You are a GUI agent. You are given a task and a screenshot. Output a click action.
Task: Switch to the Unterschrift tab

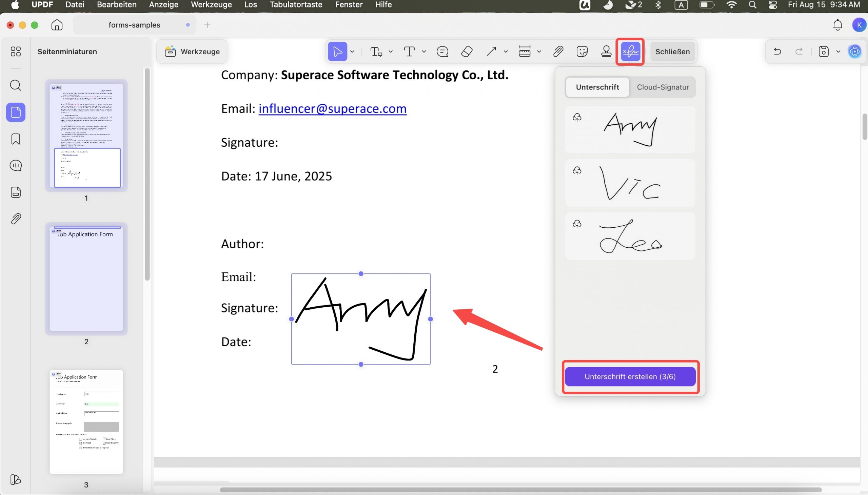point(597,87)
